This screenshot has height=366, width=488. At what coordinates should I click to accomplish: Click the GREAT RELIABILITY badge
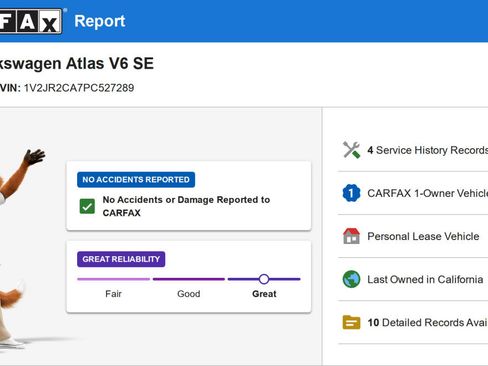(121, 259)
